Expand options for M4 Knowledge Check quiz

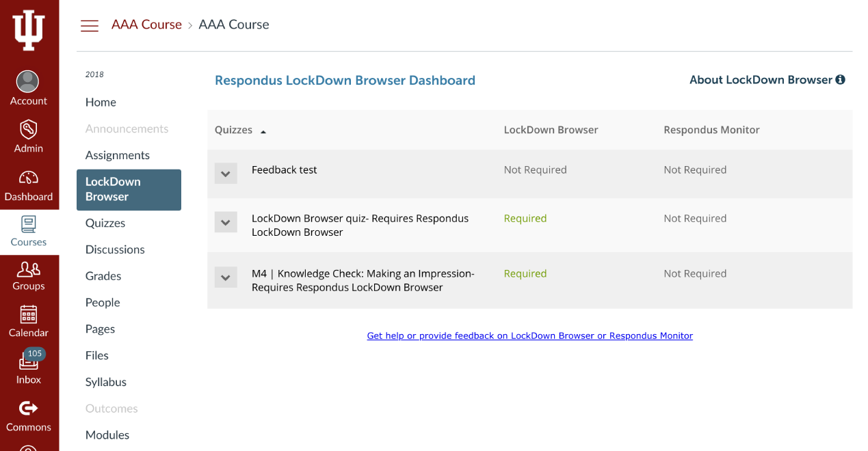226,277
